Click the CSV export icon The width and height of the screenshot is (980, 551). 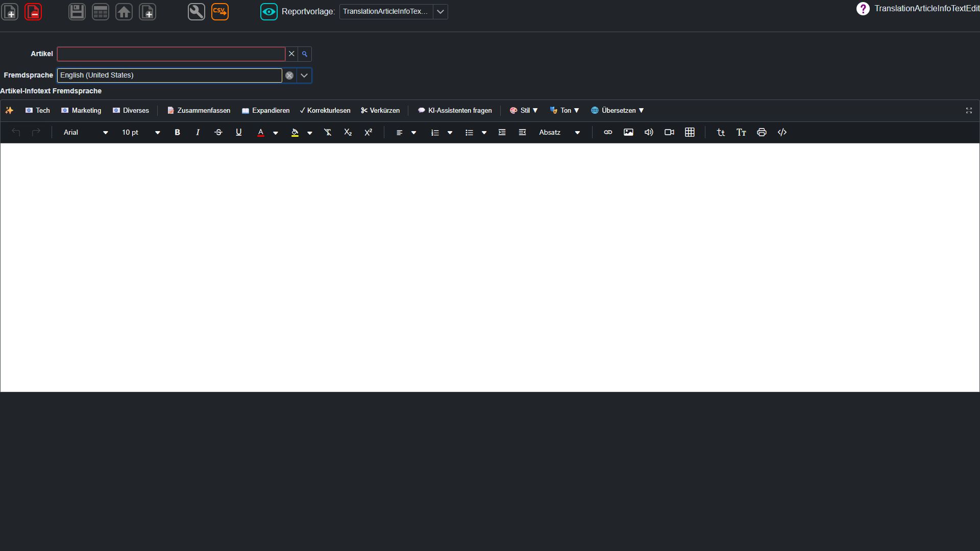coord(220,12)
